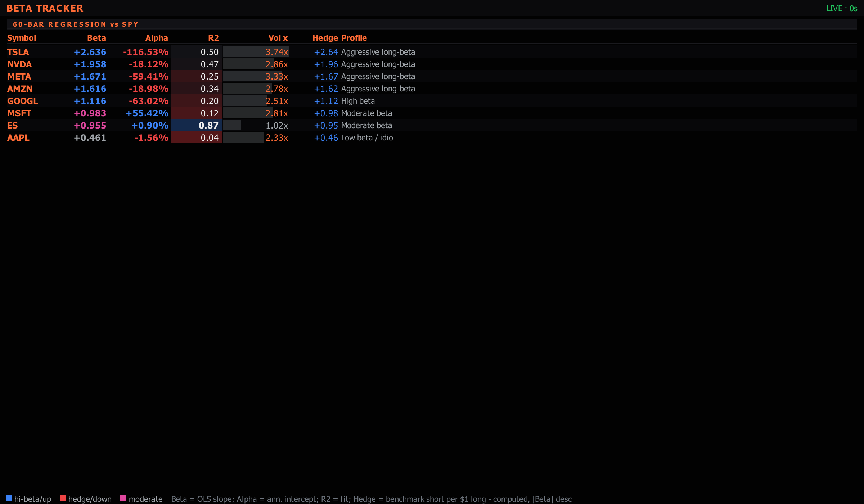Click TSLA beta value +2.636
This screenshot has height=504, width=864.
tap(90, 52)
